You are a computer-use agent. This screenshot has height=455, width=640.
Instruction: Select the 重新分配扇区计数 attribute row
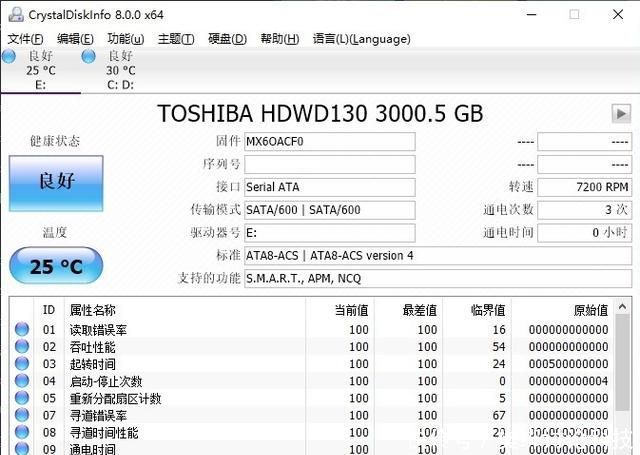point(312,398)
